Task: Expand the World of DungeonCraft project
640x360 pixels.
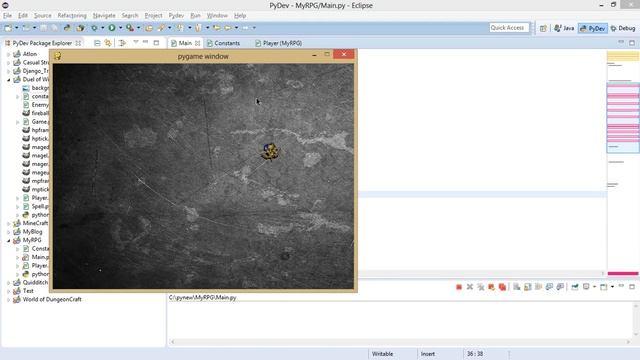Action: coord(9,299)
